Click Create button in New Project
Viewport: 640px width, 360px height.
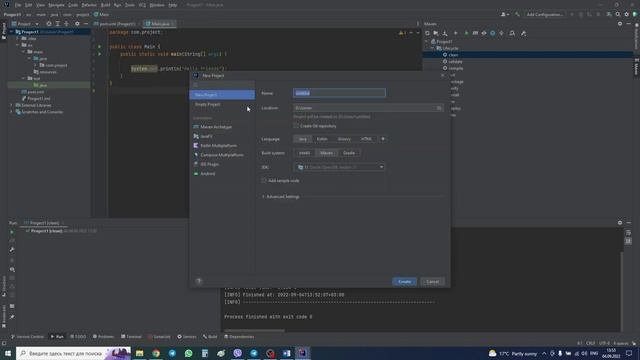404,282
